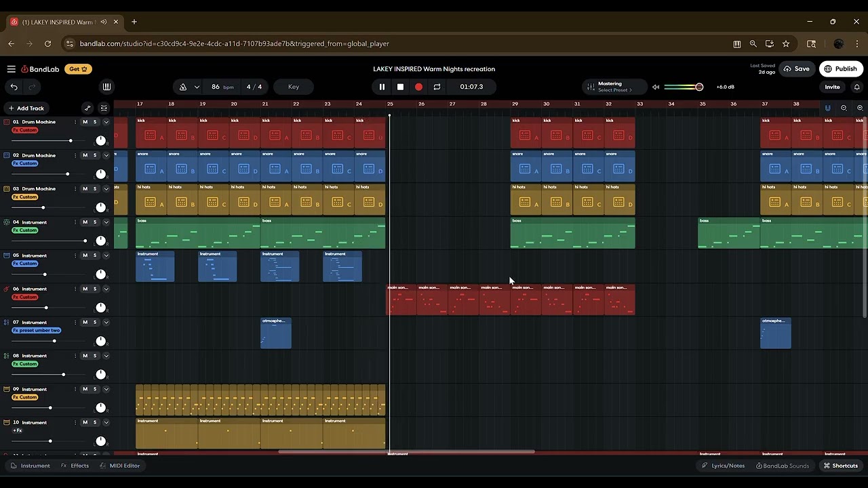
Task: Click the Get membership button
Action: (x=78, y=69)
